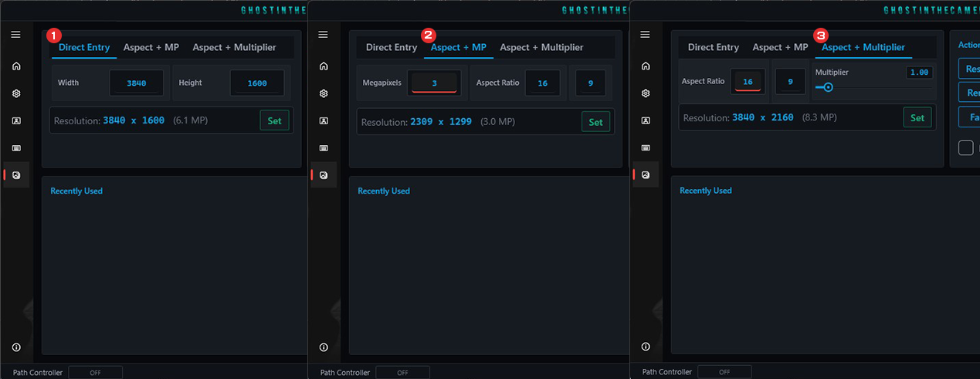
Task: Open hamburger menu in the Direct Entry window
Action: [16, 35]
